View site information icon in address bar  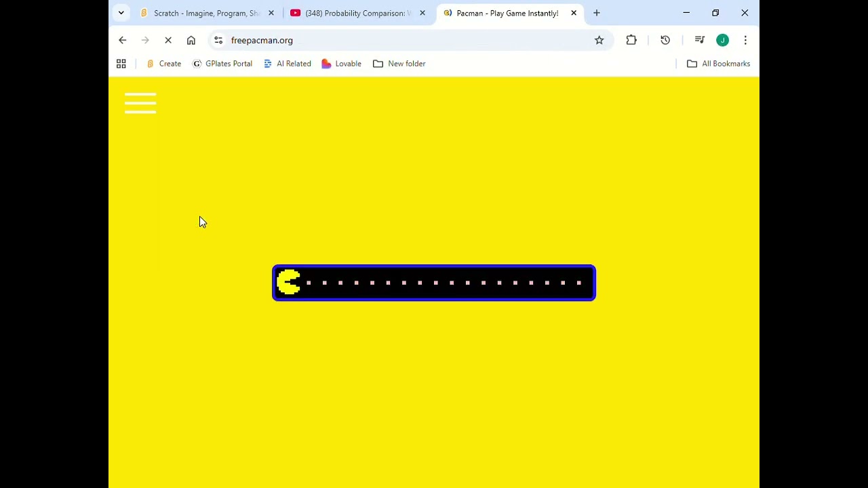click(218, 40)
